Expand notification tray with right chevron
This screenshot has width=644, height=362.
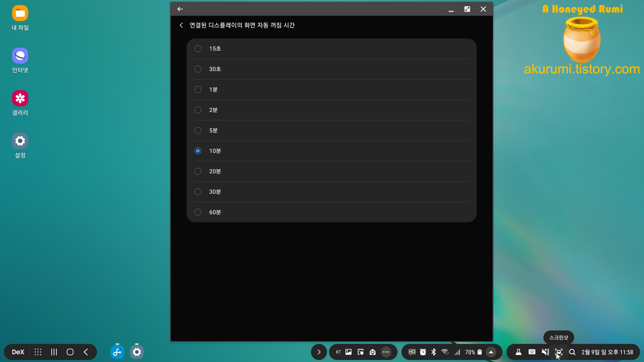[x=319, y=352]
